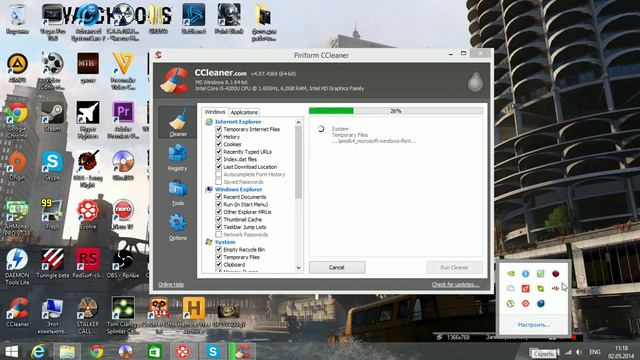Collapse hidden tray icons via Скрыть arrow

coord(544,353)
